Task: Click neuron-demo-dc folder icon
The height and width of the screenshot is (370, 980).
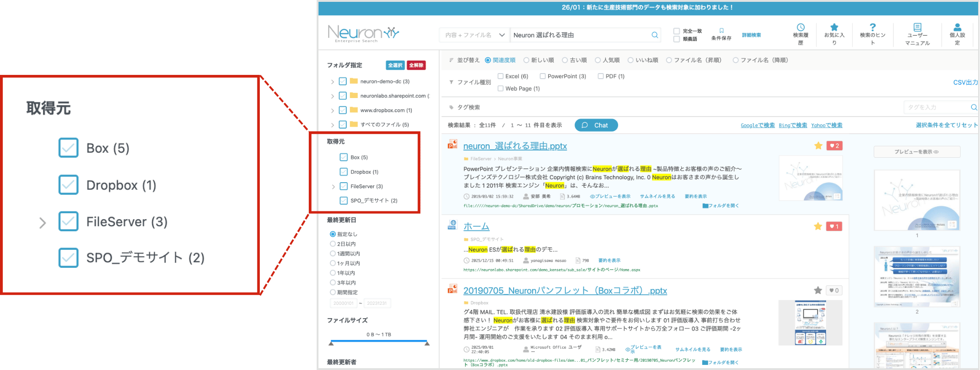Action: tap(354, 81)
